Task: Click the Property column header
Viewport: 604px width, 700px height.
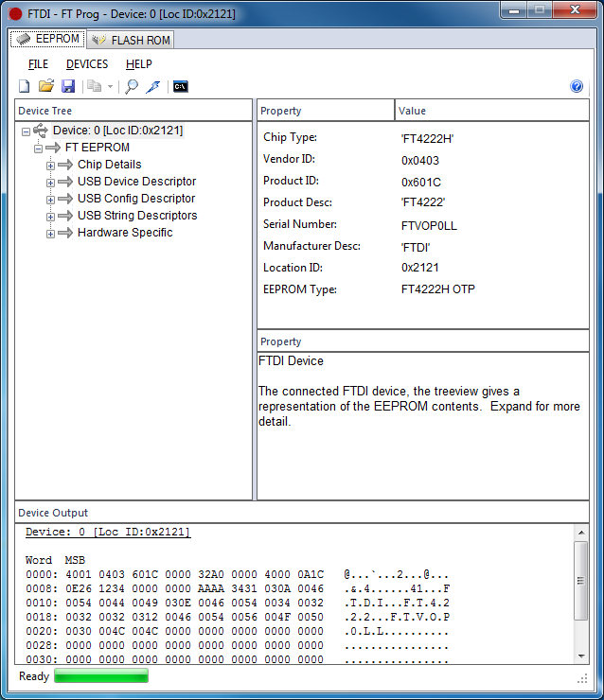Action: click(x=326, y=111)
